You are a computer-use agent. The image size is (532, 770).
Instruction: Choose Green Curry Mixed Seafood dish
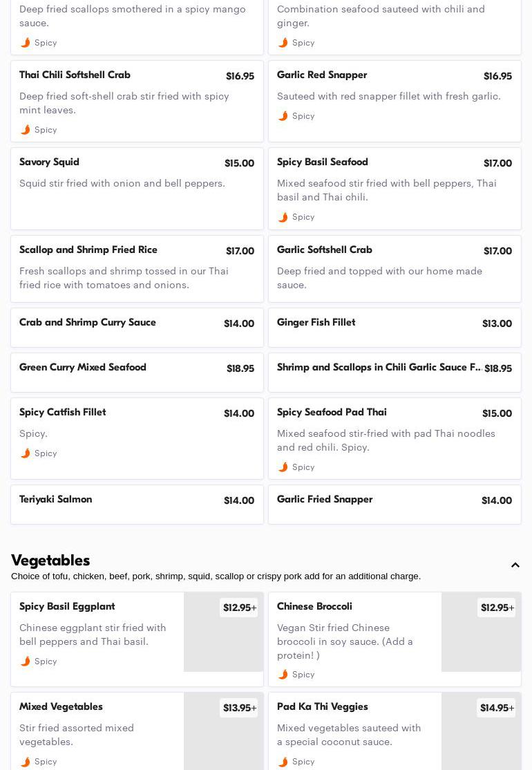click(x=137, y=372)
